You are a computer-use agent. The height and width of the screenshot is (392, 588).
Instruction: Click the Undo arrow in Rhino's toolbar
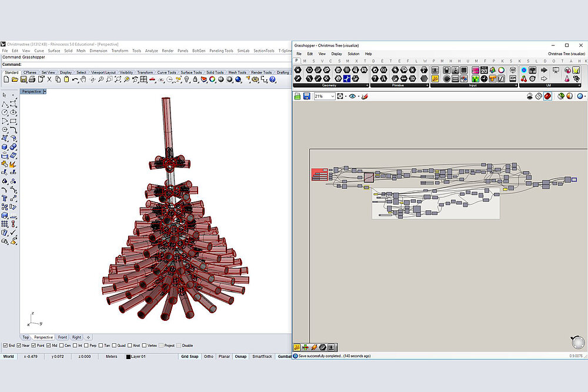tap(75, 79)
